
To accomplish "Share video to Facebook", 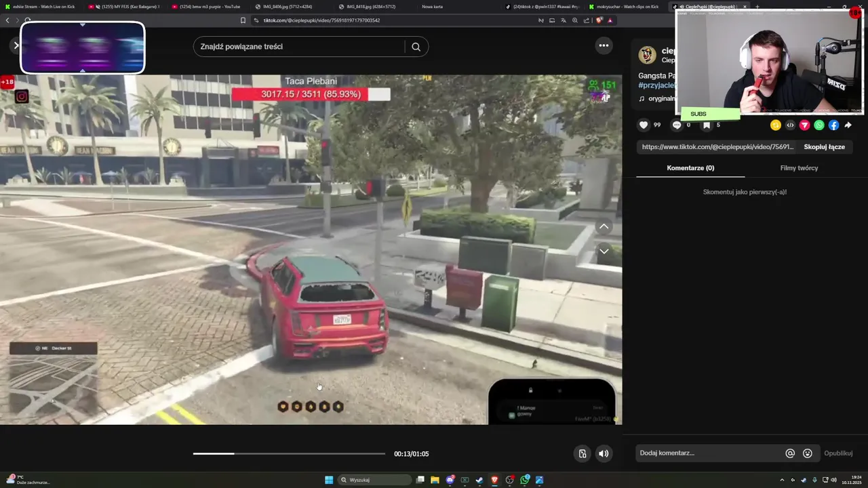I will tap(833, 125).
